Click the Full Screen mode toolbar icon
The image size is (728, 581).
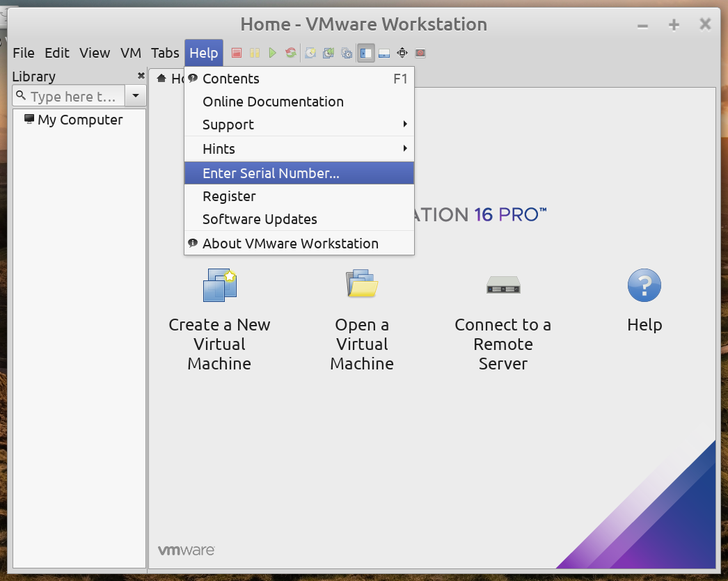[x=402, y=53]
